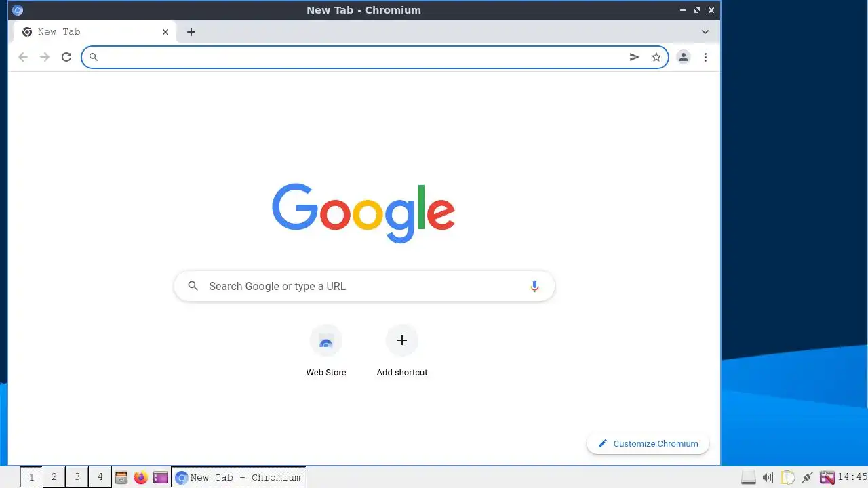The height and width of the screenshot is (488, 868).
Task: Click the clipboard notes tray icon
Action: coord(787,477)
